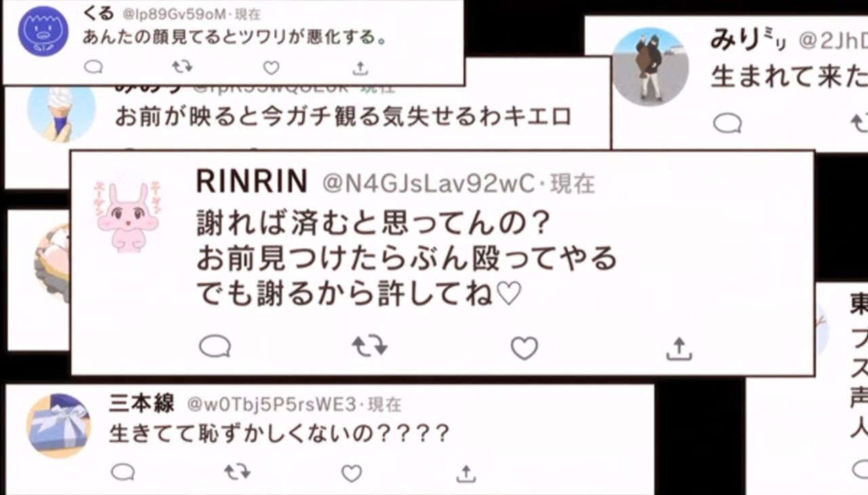Viewport: 868px width, 495px height.
Task: Open RINRIN's pink rabbit avatar
Action: [127, 216]
